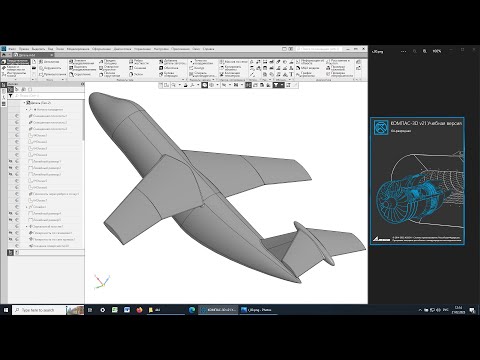Open the Файл menu
480x360 pixels.
click(x=12, y=49)
